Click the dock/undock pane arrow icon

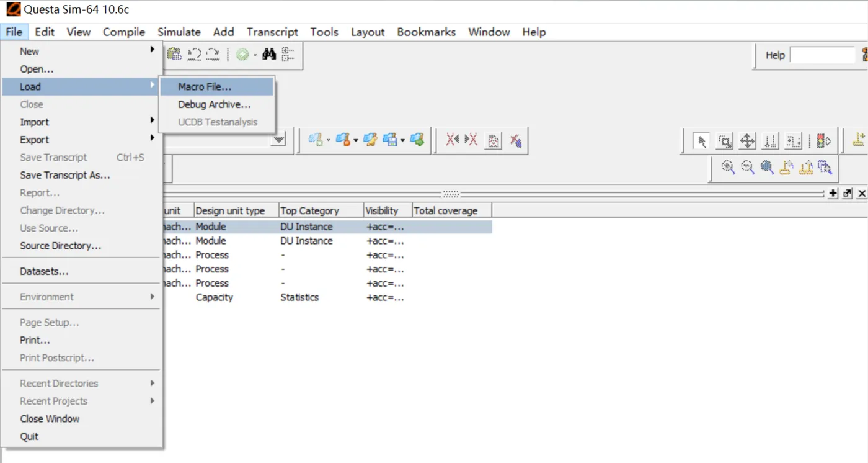[x=848, y=194]
